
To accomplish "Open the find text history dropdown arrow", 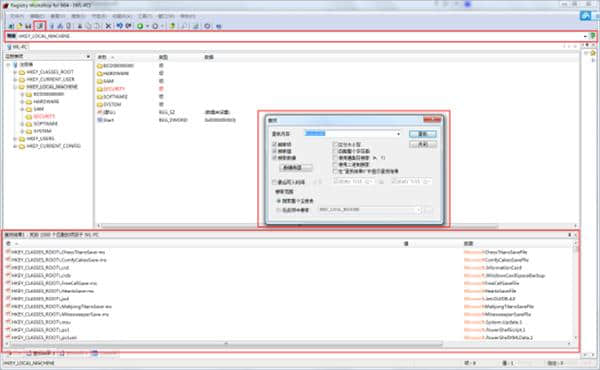I will (x=398, y=134).
